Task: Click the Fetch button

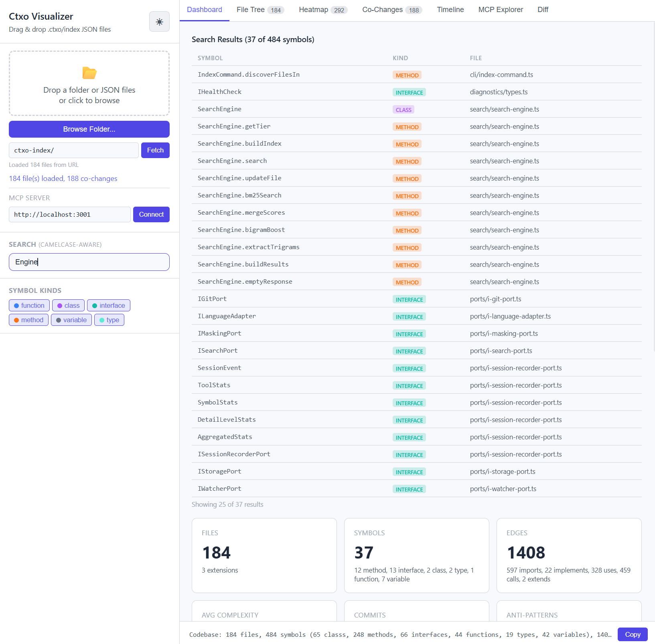Action: (x=155, y=150)
